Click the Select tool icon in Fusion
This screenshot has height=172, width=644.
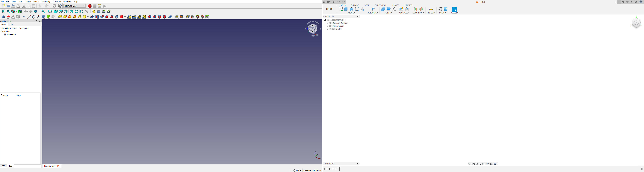(x=454, y=9)
